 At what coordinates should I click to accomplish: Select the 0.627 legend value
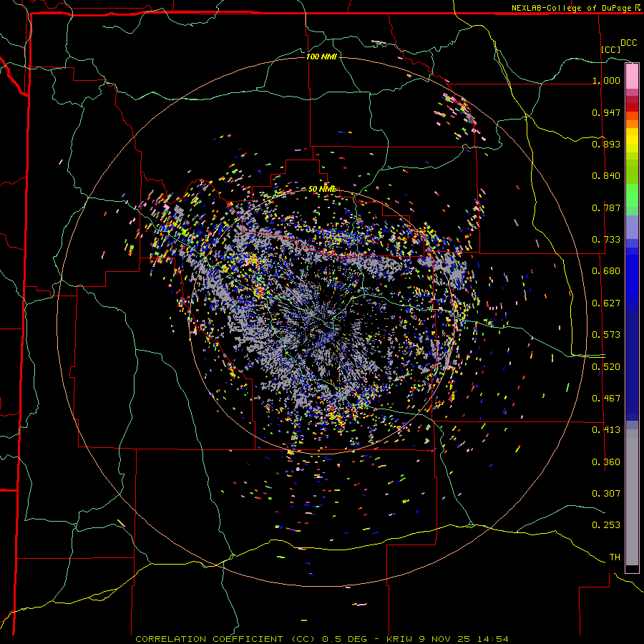pos(606,303)
